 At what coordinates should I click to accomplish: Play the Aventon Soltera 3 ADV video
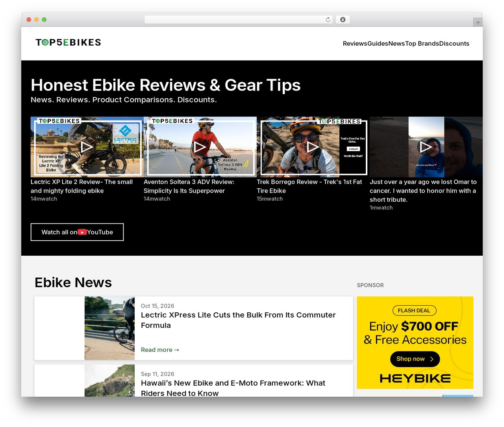200,147
